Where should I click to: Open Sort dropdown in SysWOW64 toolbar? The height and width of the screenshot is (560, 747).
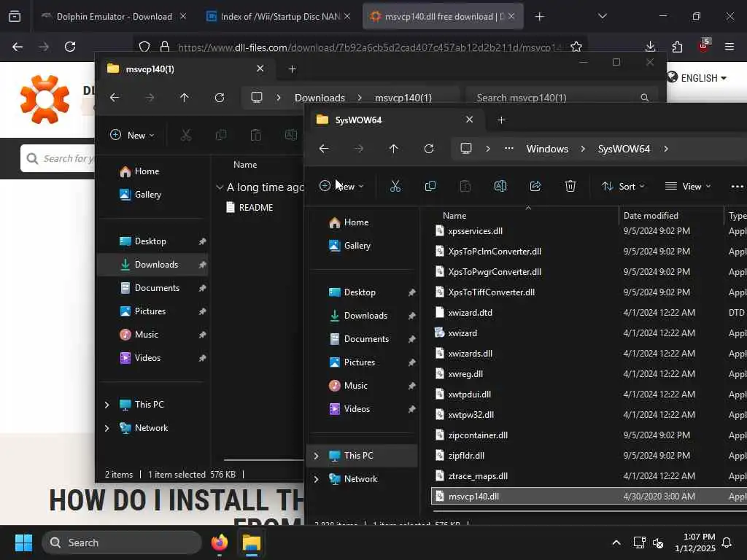pos(623,186)
